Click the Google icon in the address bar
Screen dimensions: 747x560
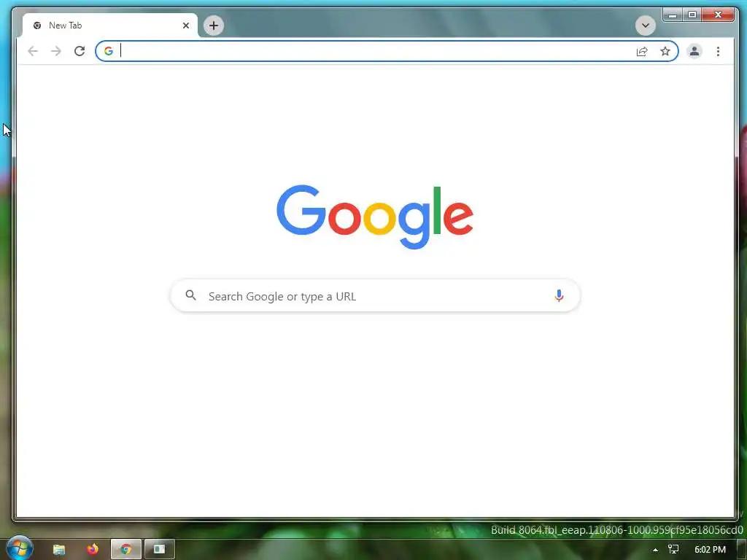(x=109, y=51)
